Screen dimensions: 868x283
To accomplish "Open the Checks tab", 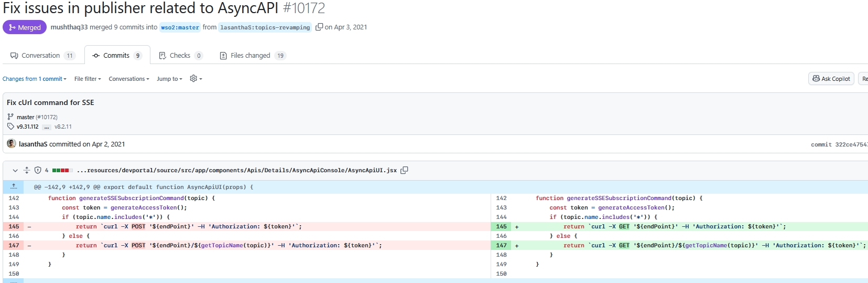I will pyautogui.click(x=180, y=56).
